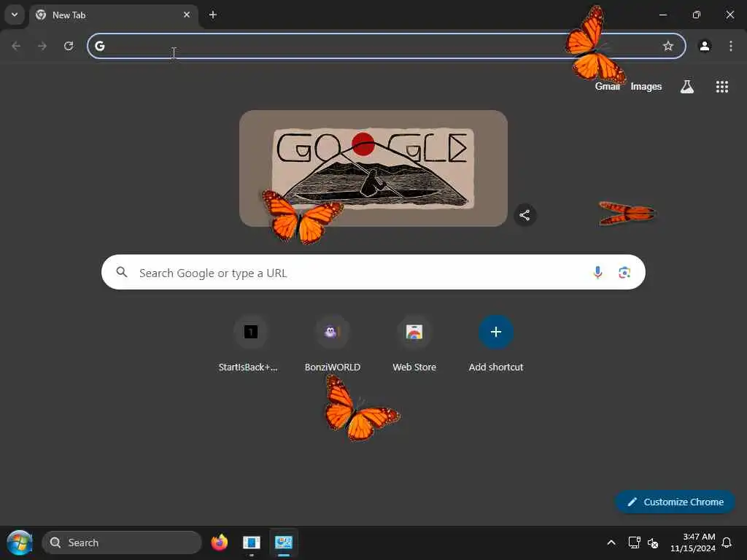Open the Chrome three-dot menu

click(x=731, y=46)
